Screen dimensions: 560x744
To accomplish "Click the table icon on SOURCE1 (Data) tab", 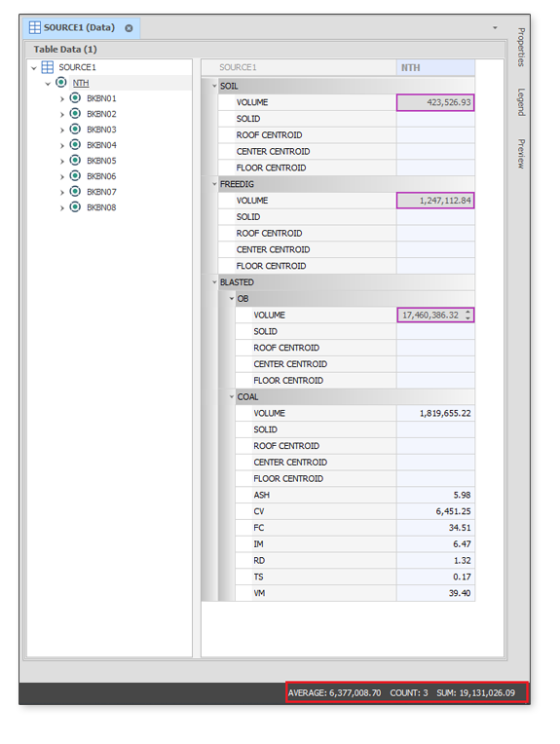I will point(35,27).
